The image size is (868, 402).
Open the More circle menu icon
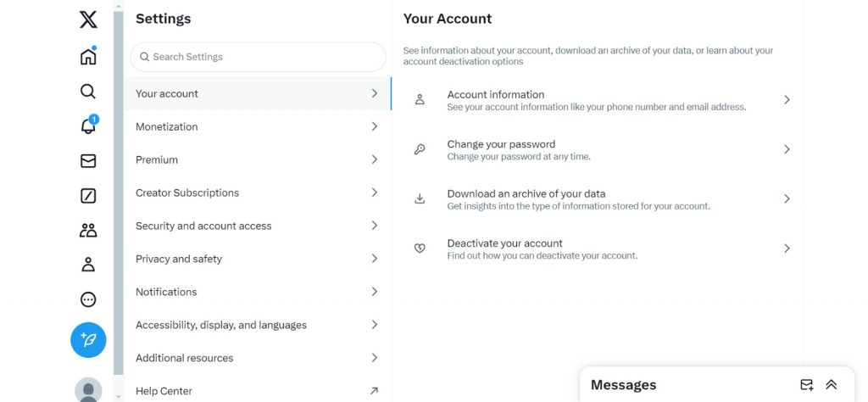click(88, 299)
